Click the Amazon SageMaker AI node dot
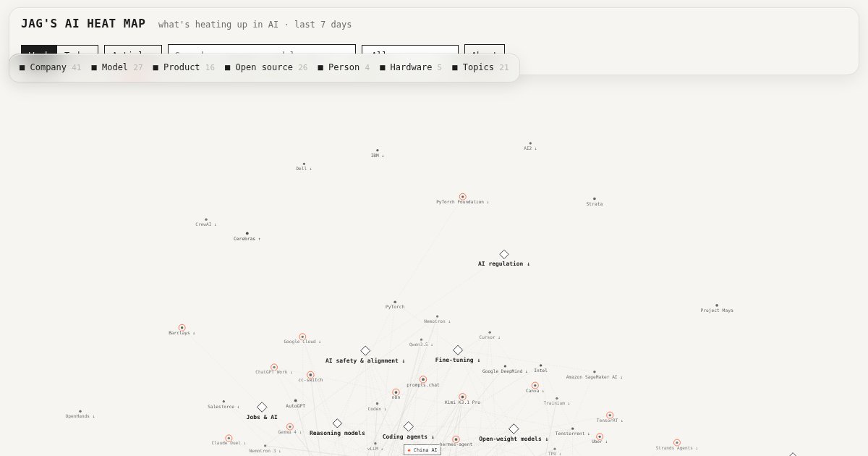 coord(595,372)
